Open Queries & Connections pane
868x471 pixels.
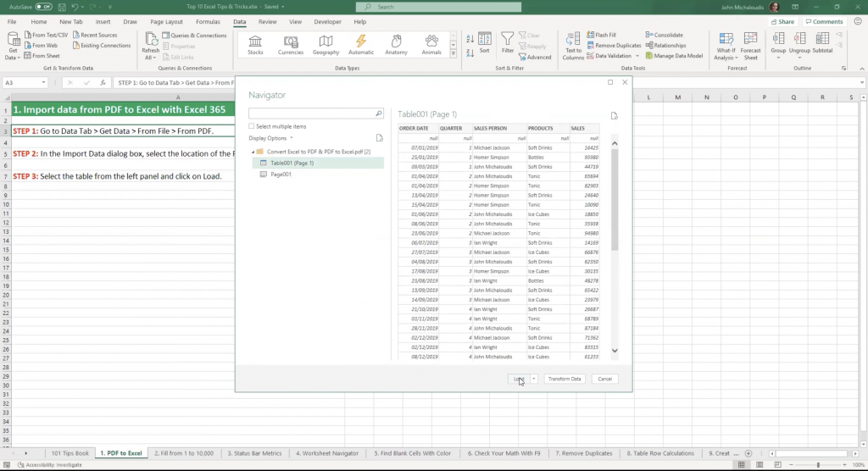click(194, 36)
